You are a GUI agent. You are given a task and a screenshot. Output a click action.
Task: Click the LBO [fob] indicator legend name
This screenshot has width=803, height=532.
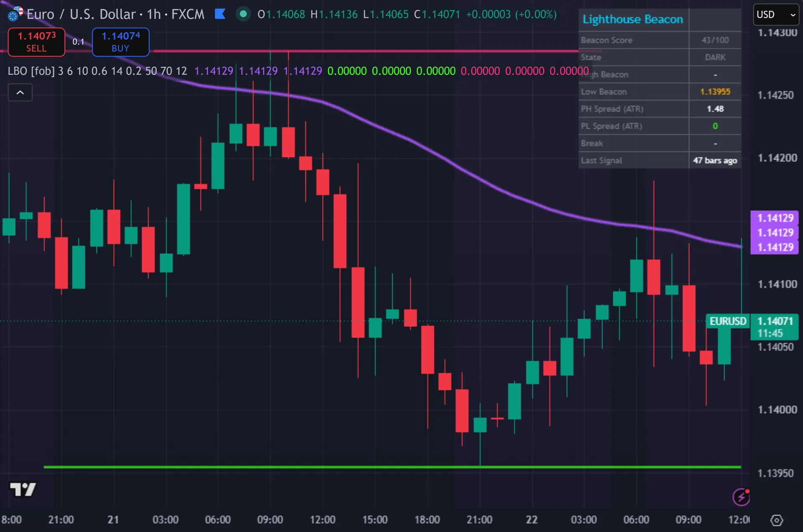click(x=31, y=71)
